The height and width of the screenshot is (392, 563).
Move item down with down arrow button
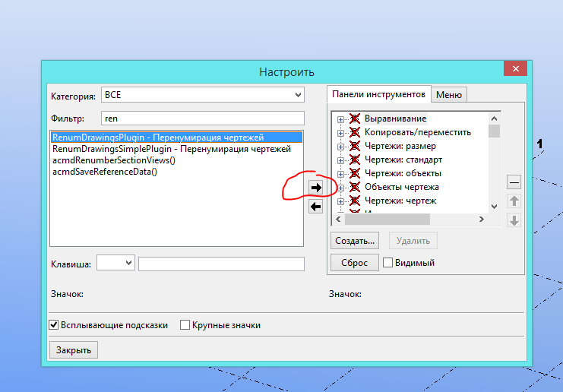514,220
